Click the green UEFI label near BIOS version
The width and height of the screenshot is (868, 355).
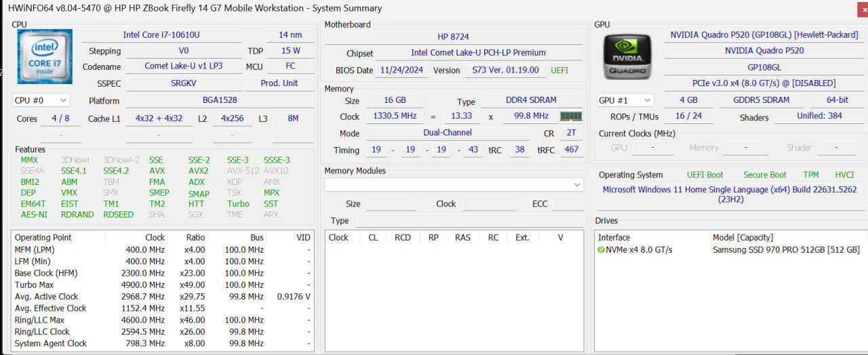(559, 70)
